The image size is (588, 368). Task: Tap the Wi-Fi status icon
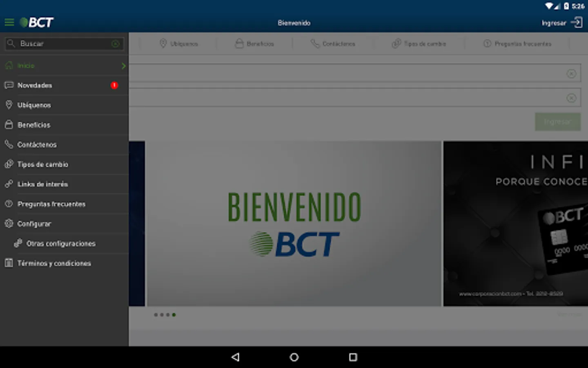(x=549, y=6)
